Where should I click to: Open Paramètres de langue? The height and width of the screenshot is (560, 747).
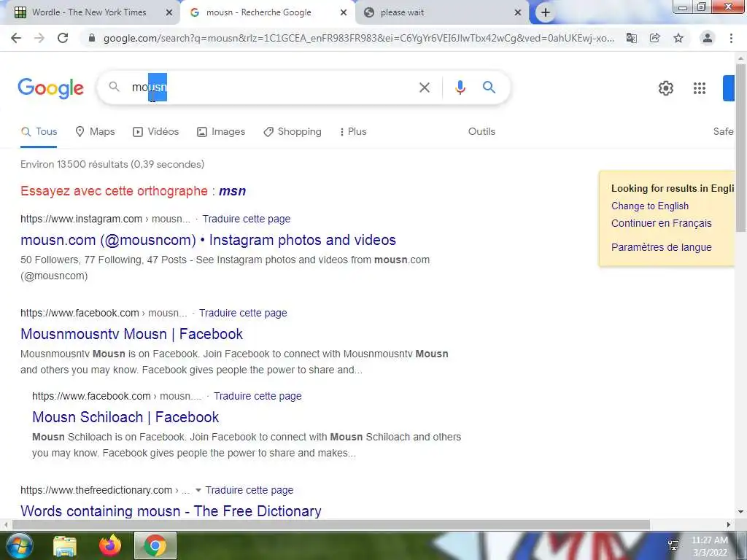tap(661, 247)
